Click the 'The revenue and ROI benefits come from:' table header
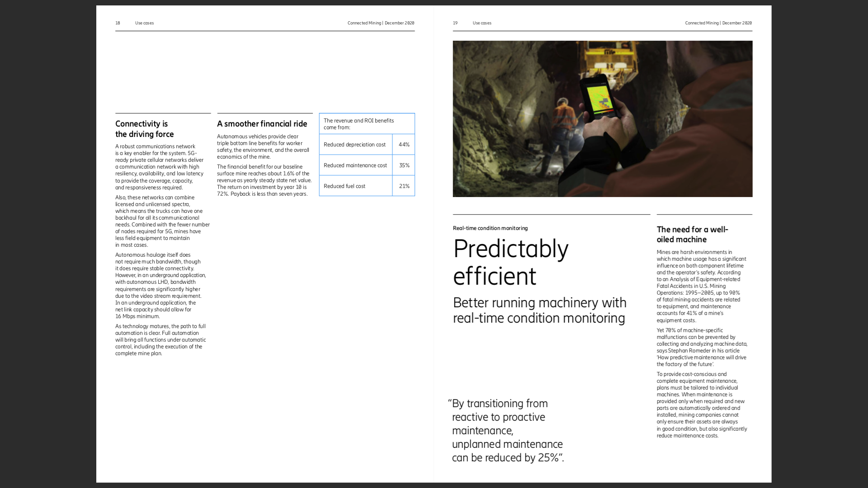868x488 pixels. (367, 124)
